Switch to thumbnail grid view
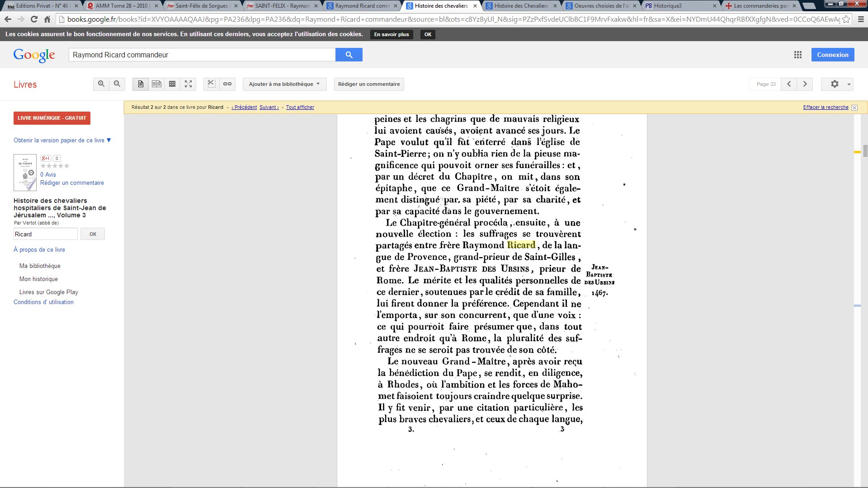 pos(172,84)
